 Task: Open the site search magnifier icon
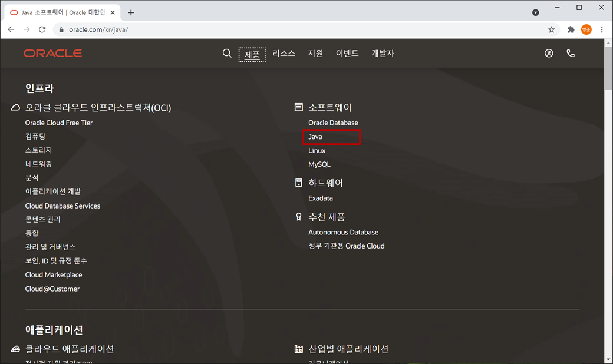pos(227,53)
